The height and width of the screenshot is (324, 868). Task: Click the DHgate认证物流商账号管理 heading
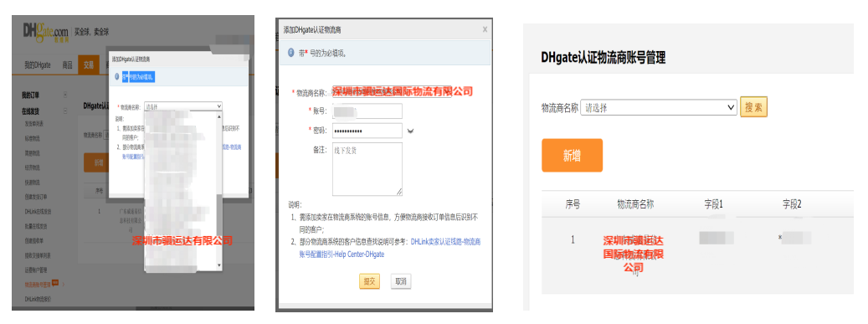603,58
